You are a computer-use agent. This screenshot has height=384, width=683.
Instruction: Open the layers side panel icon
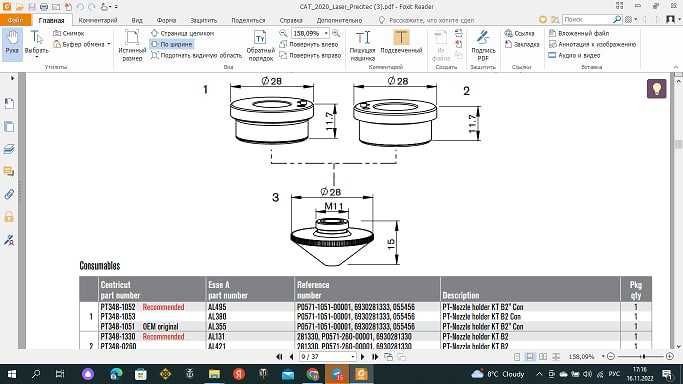pos(9,149)
